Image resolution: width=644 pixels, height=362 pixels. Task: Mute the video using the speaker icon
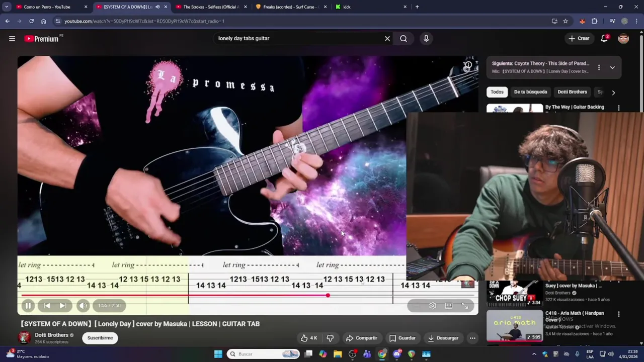click(x=83, y=305)
